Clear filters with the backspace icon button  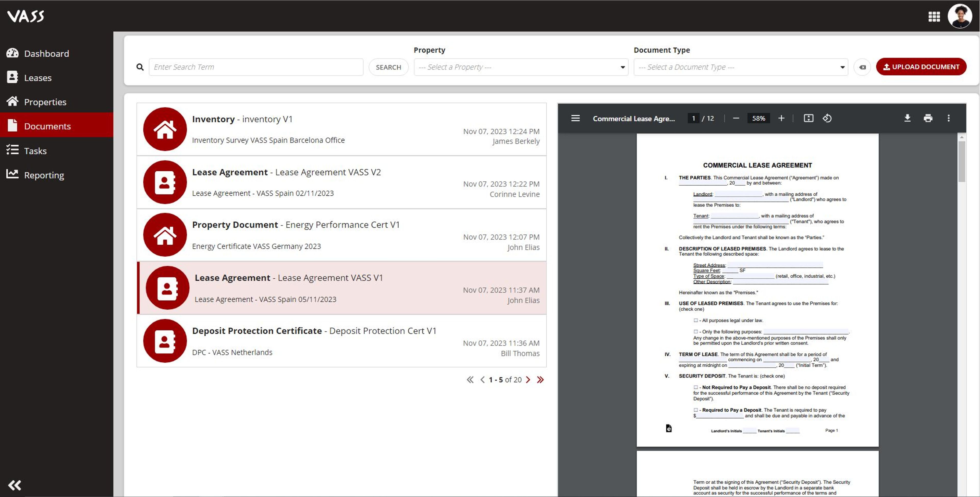pyautogui.click(x=862, y=67)
